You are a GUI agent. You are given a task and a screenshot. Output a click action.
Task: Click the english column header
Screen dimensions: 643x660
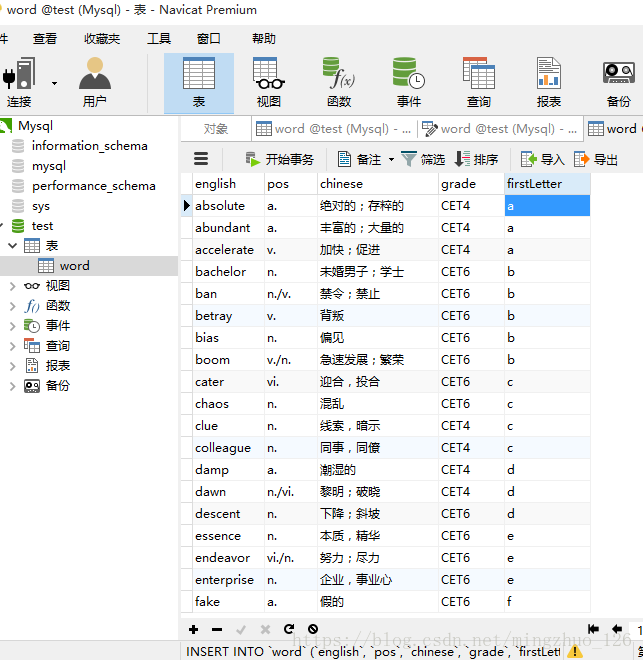coord(229,184)
